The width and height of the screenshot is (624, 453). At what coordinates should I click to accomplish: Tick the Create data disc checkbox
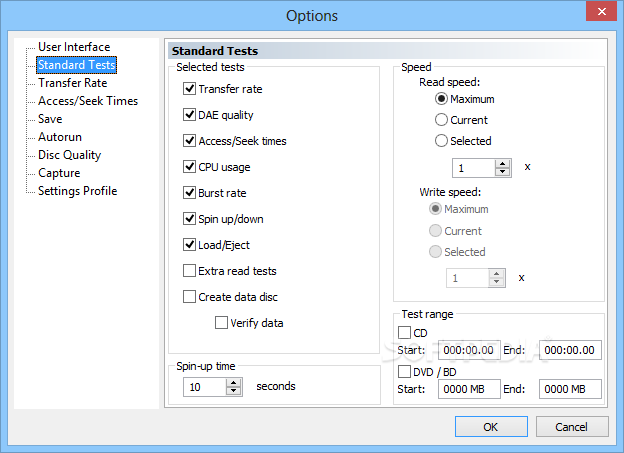[189, 297]
